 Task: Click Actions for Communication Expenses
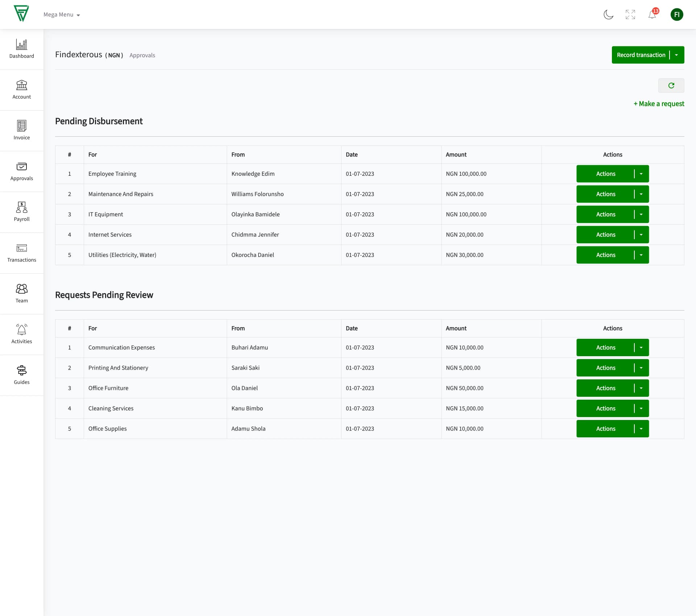(605, 347)
